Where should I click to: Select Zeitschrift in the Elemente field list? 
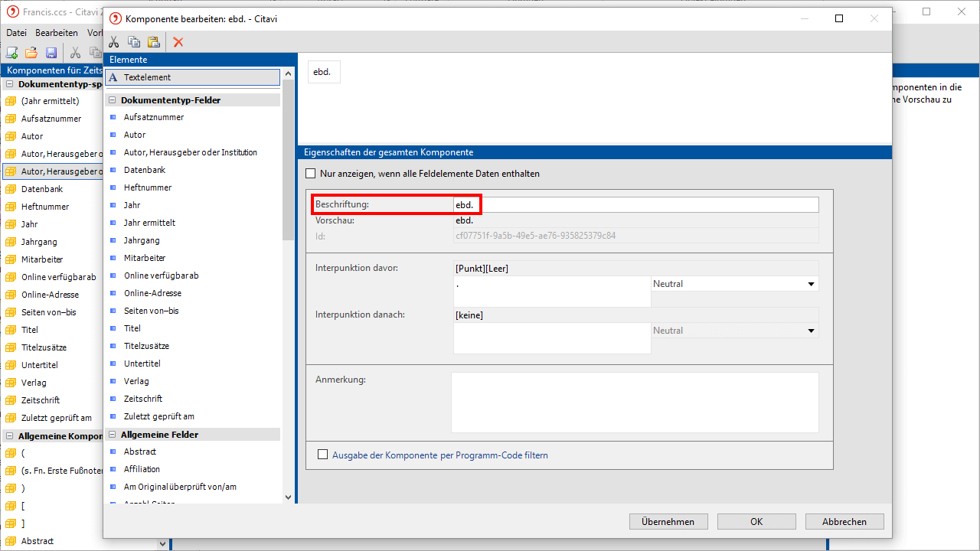(143, 399)
